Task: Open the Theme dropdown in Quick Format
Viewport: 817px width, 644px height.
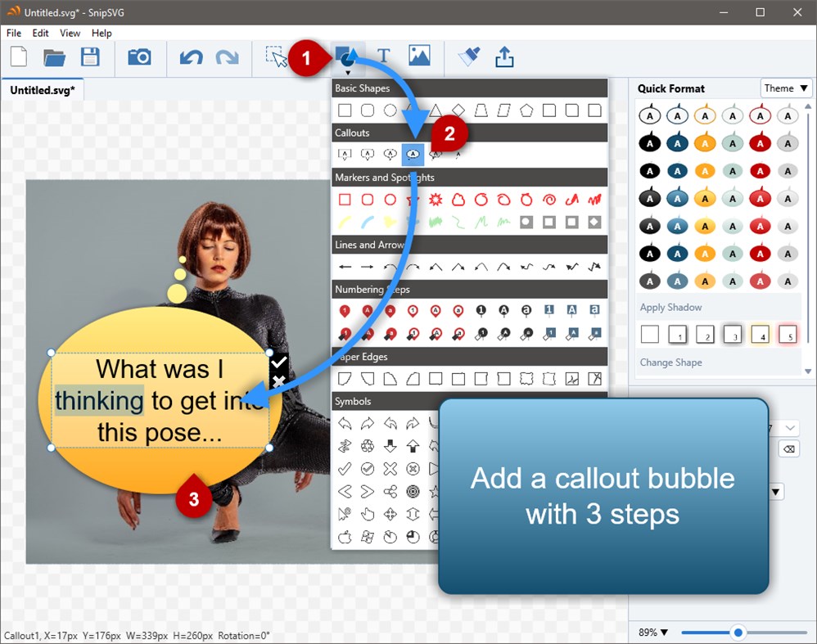Action: [x=785, y=88]
